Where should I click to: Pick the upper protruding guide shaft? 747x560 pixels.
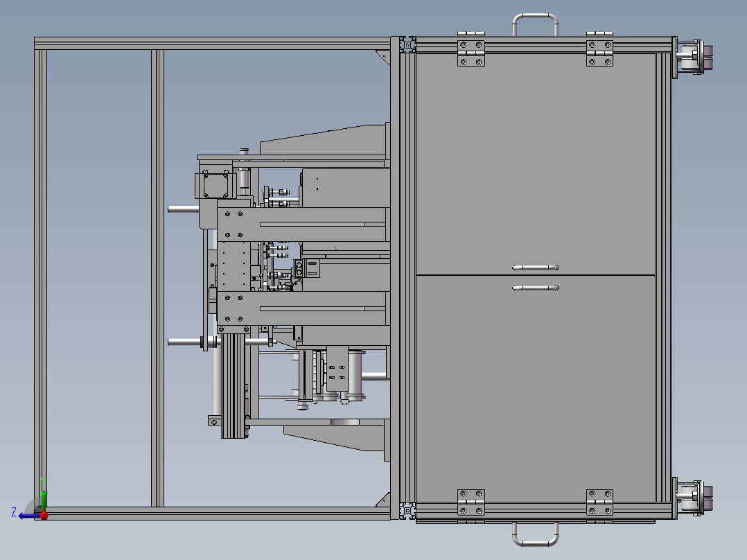184,209
